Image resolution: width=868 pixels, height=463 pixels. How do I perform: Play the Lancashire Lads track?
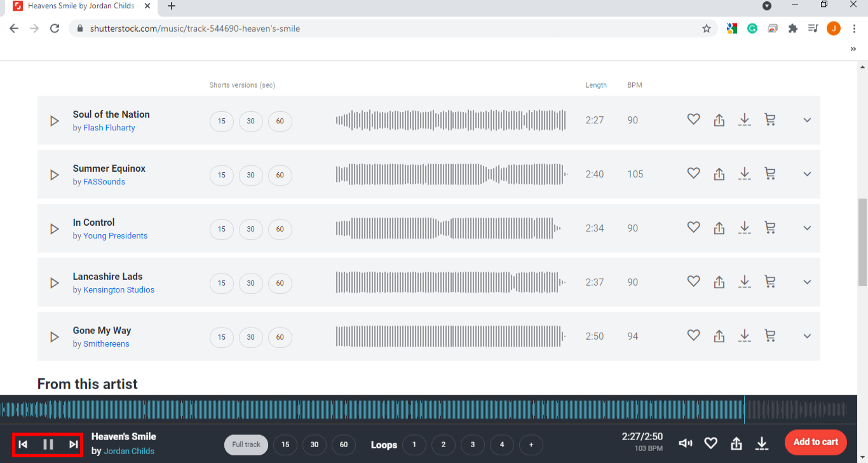(55, 283)
